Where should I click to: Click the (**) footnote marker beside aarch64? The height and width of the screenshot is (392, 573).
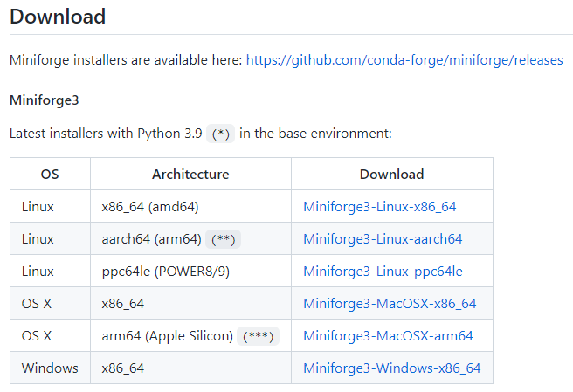tap(223, 239)
